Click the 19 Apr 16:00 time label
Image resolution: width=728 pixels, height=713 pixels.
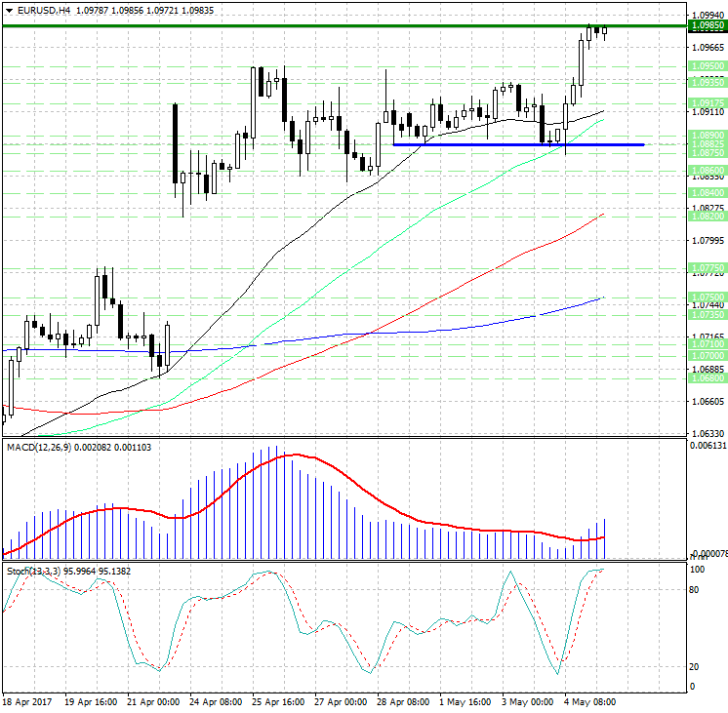coord(91,702)
